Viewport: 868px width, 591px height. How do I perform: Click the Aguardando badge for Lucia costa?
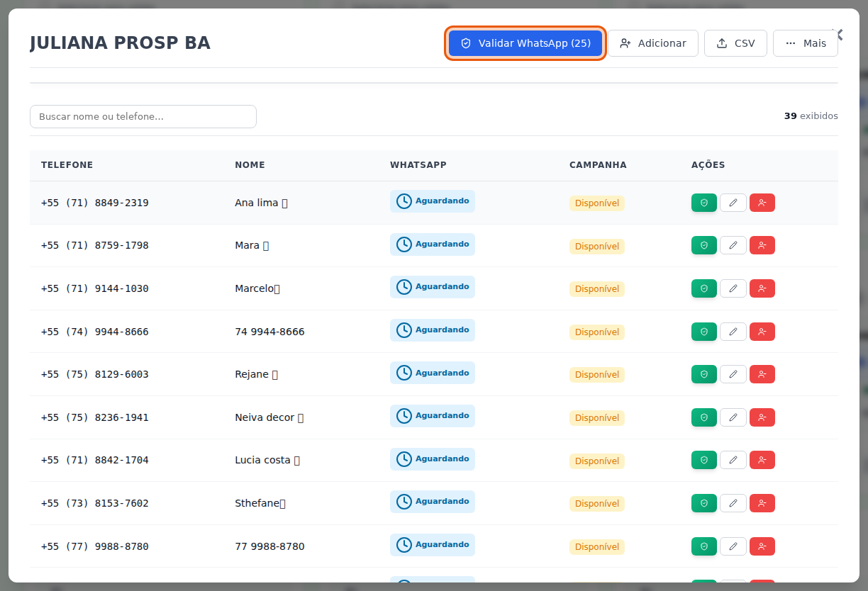click(x=433, y=459)
